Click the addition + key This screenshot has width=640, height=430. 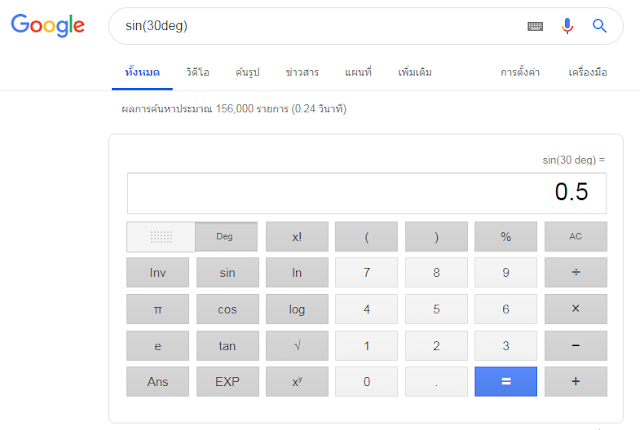pyautogui.click(x=576, y=381)
